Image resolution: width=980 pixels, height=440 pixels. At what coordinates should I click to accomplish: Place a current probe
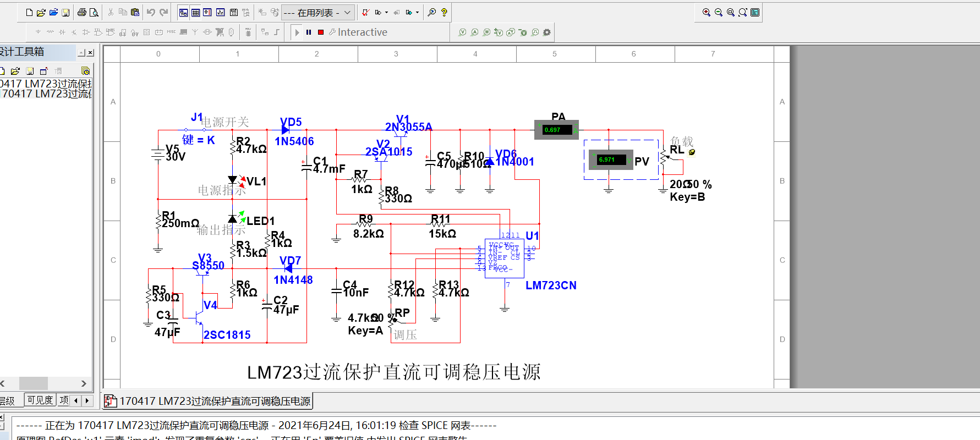[x=475, y=32]
